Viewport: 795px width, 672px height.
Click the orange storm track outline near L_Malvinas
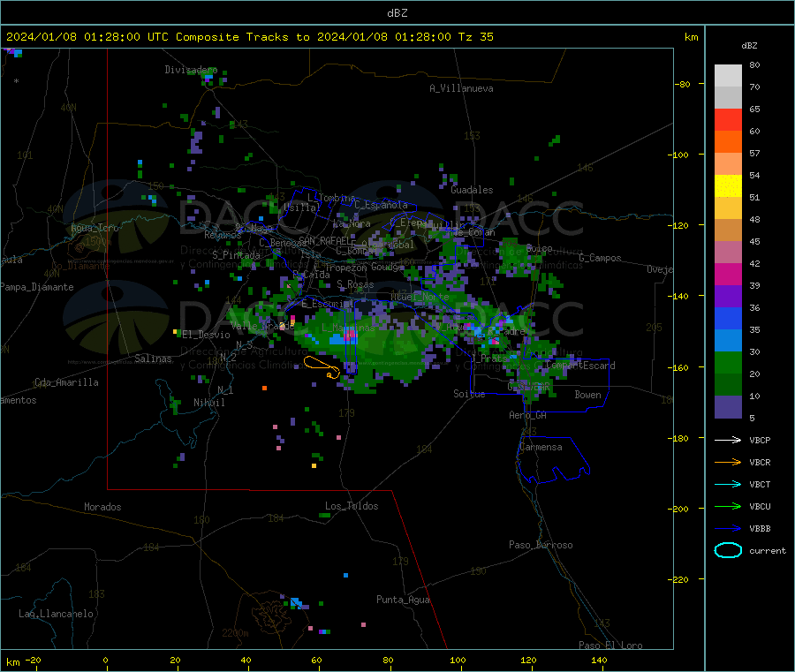(x=322, y=367)
